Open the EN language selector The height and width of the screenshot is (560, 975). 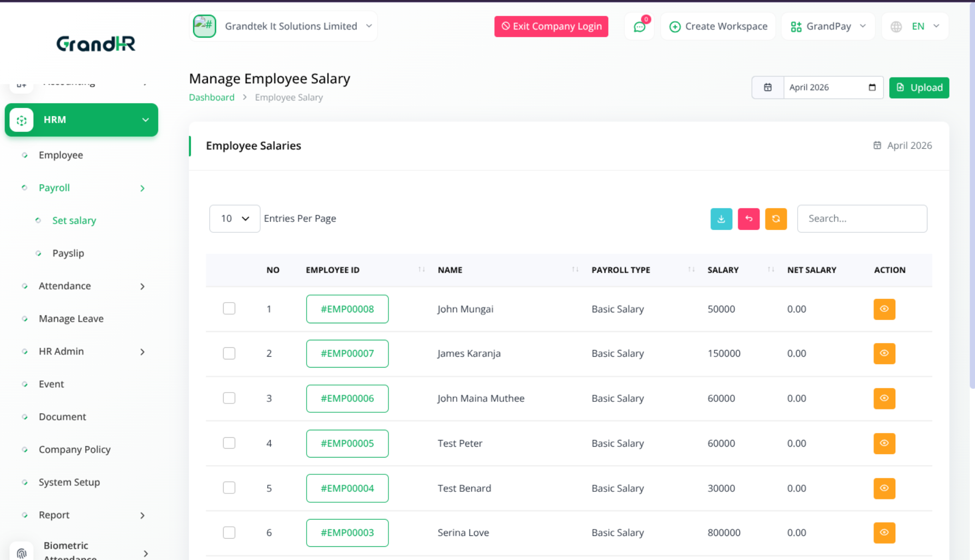pos(916,27)
